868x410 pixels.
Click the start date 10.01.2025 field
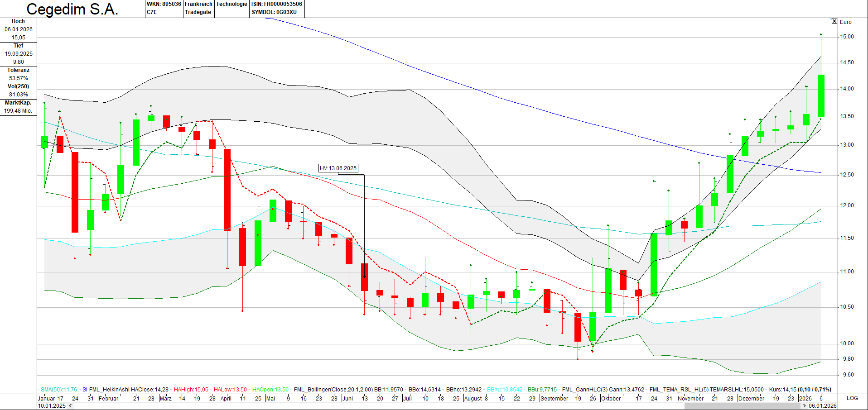coord(52,406)
